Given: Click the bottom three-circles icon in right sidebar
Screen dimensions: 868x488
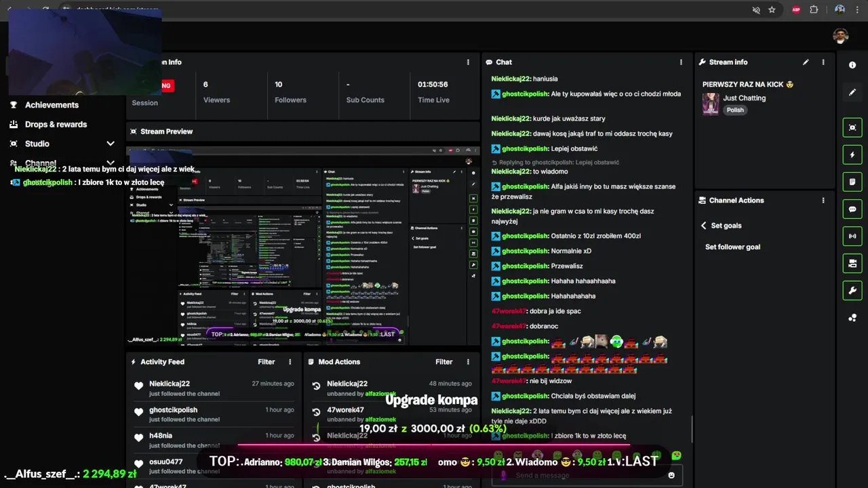Looking at the screenshot, I should pos(852,318).
